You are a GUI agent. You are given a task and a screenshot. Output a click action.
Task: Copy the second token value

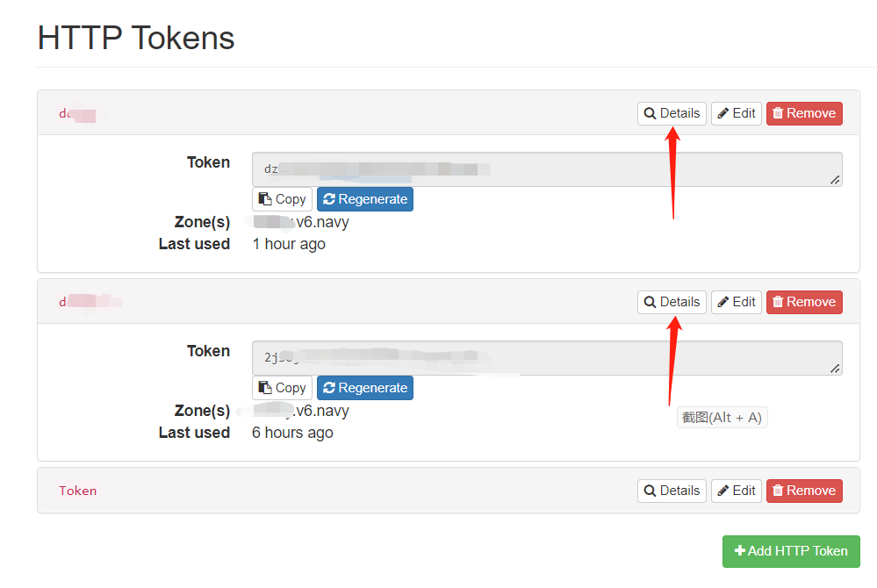click(282, 388)
